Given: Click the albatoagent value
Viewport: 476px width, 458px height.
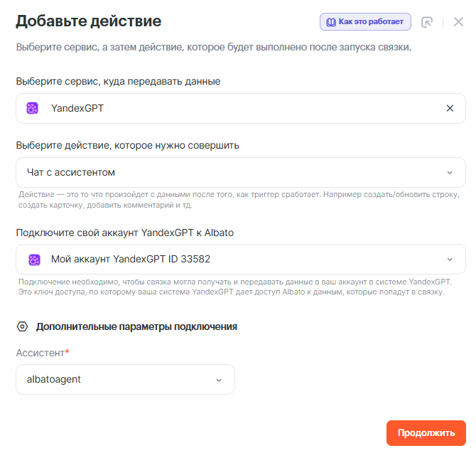Looking at the screenshot, I should [x=54, y=380].
